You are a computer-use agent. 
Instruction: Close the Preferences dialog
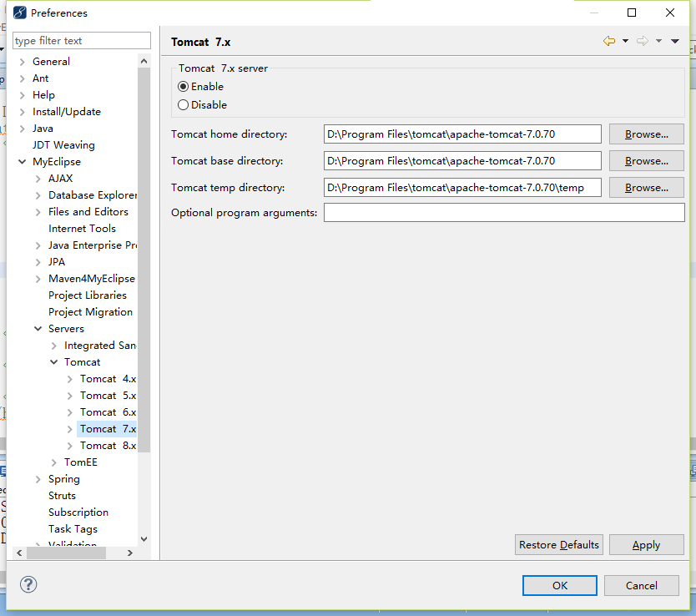[670, 13]
